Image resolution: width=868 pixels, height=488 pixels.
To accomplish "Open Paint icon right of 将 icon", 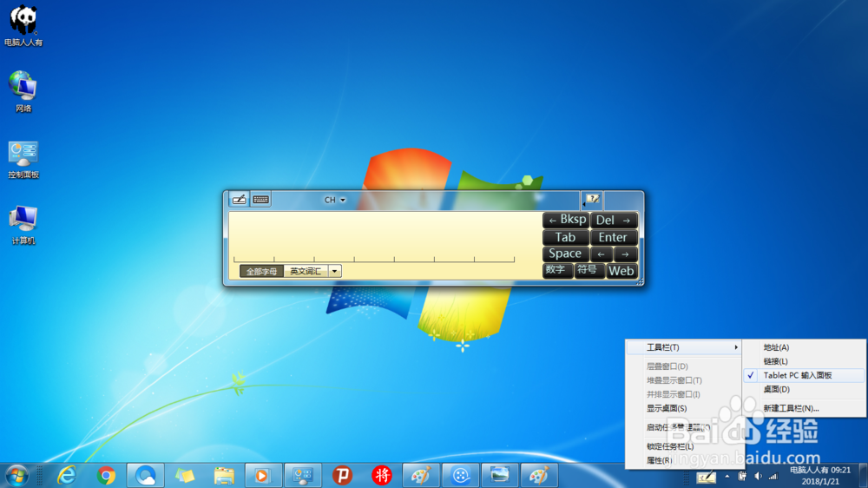I will click(x=421, y=476).
